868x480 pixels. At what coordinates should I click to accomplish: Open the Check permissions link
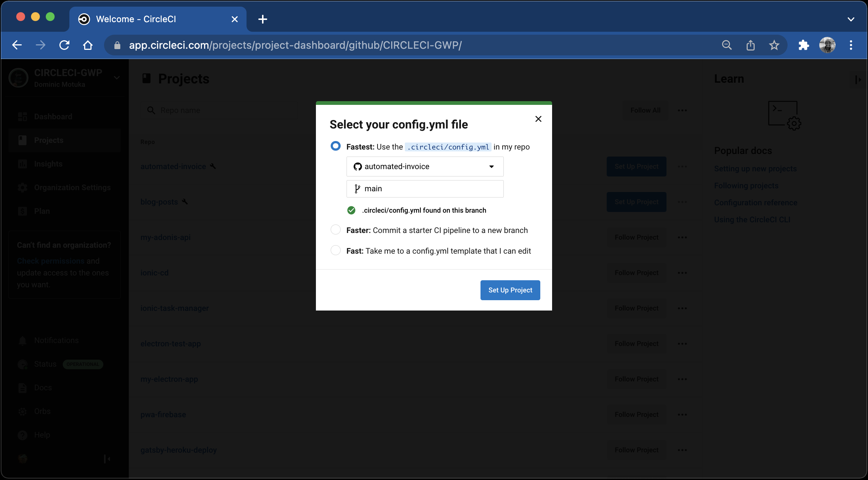(x=50, y=261)
